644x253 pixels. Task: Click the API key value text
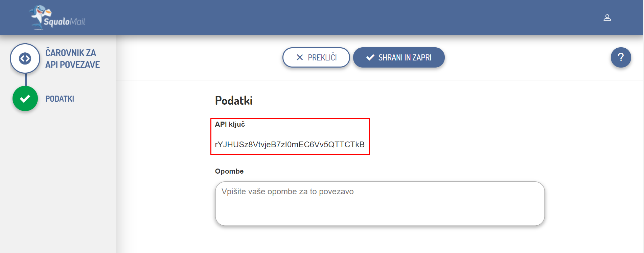coord(290,145)
